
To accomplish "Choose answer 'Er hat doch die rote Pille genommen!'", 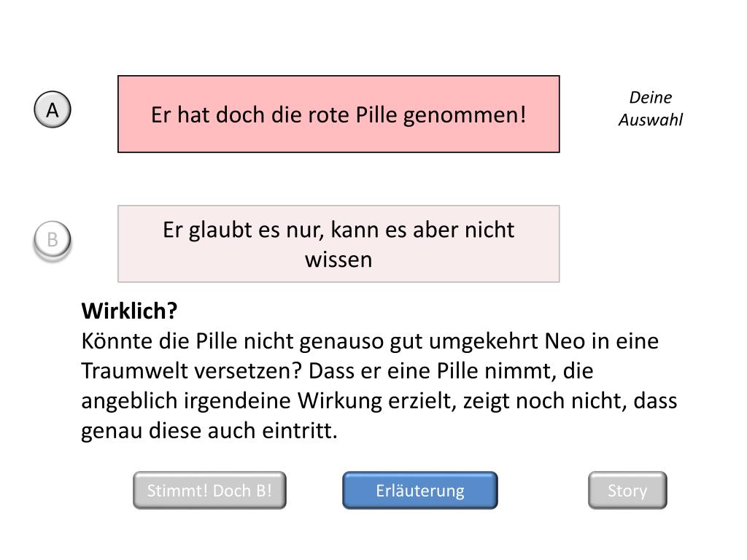I will click(338, 114).
